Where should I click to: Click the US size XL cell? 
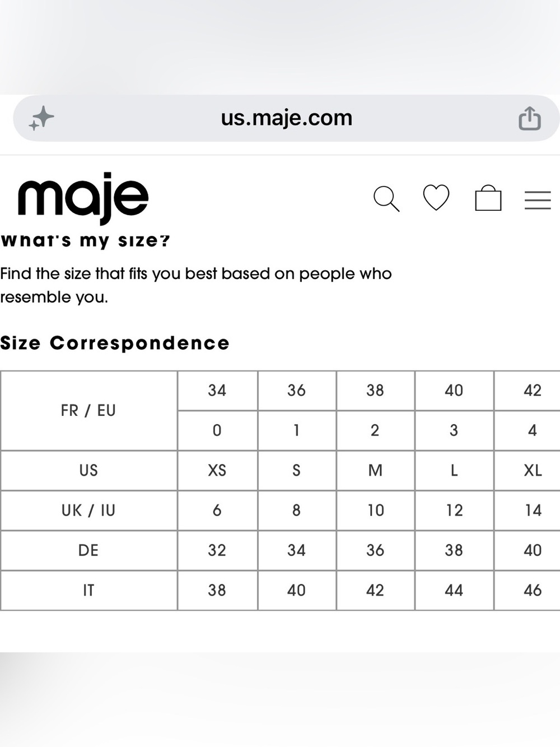tap(533, 470)
